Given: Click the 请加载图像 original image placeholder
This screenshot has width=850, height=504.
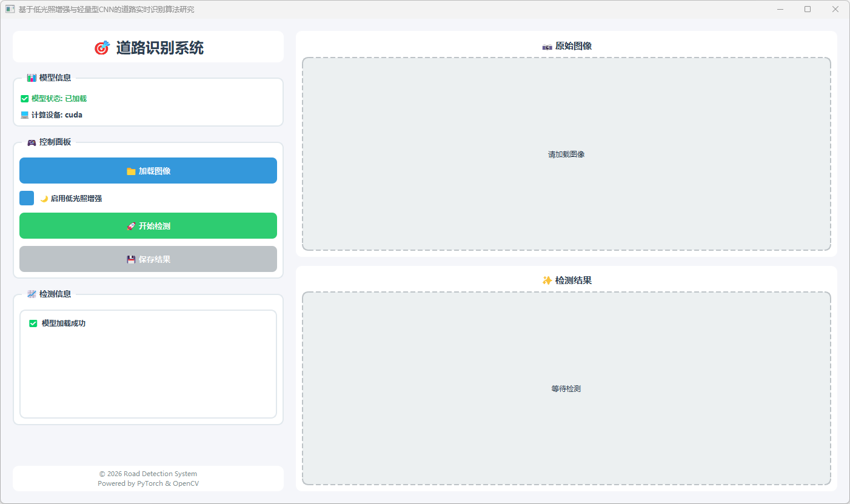Looking at the screenshot, I should pos(566,154).
